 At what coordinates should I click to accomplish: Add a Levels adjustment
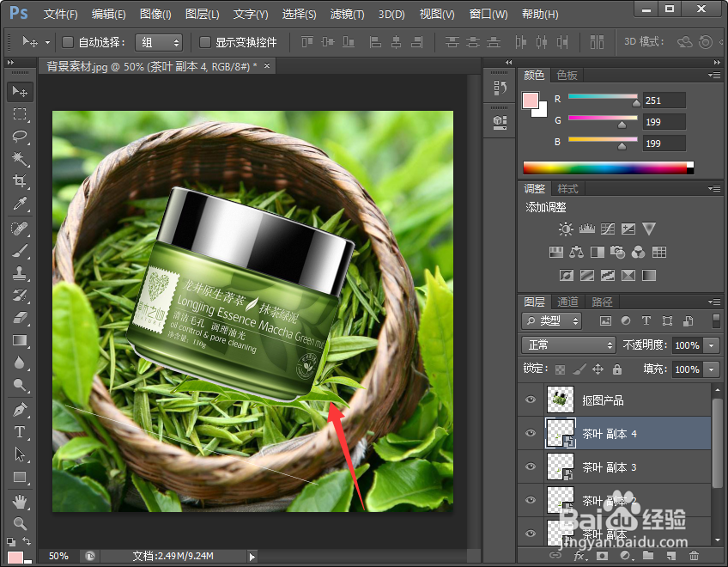[587, 229]
